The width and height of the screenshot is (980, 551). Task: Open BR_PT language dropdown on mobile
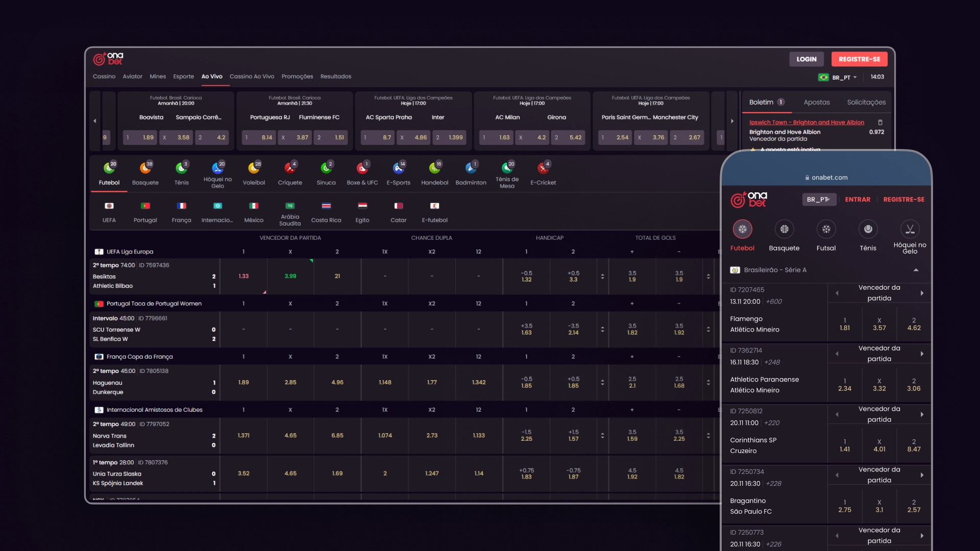click(x=819, y=199)
